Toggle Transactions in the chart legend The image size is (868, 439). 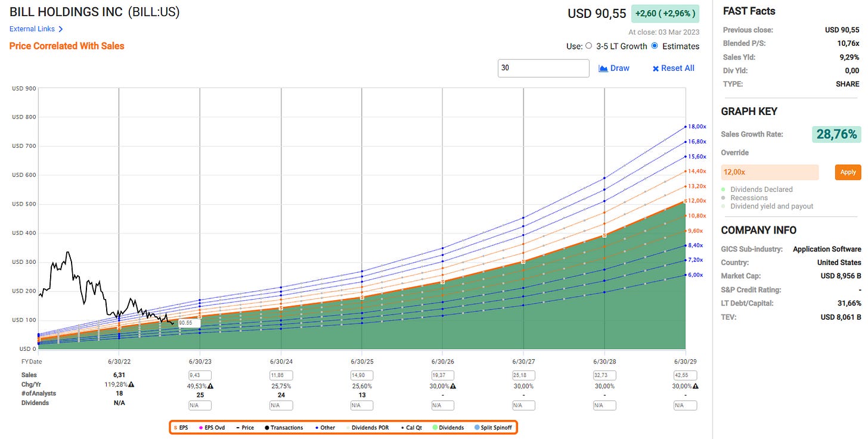(283, 428)
